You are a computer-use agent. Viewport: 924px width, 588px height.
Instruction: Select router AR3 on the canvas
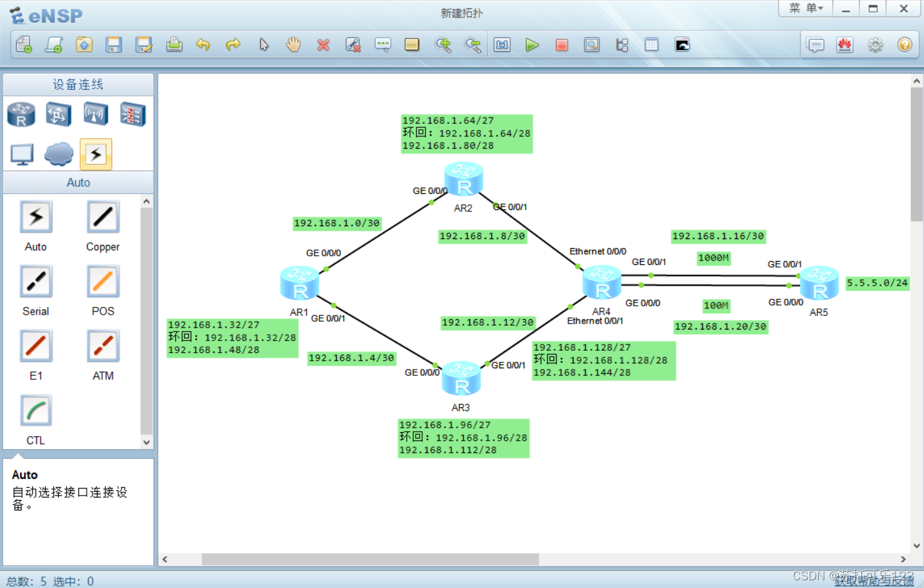coord(461,379)
